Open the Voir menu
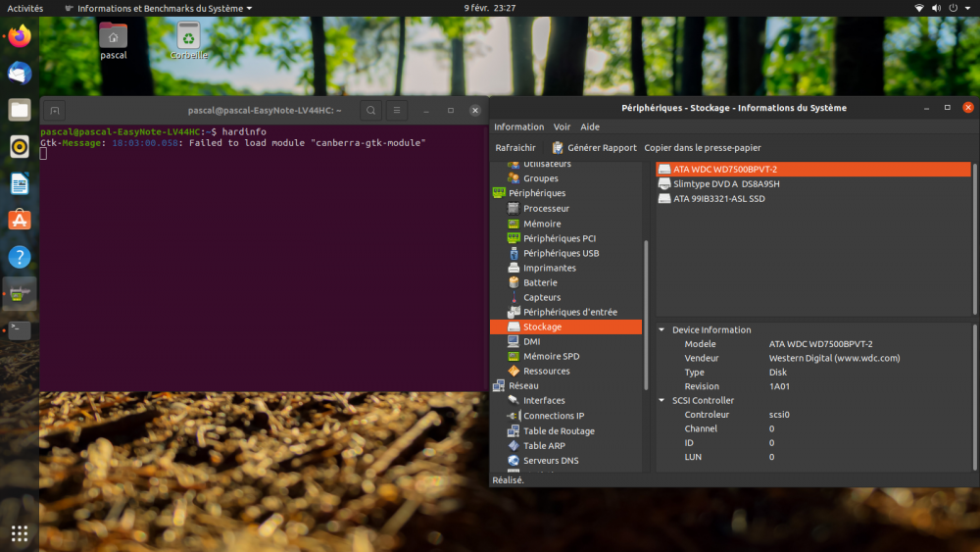Screen dimensions: 980x552 click(562, 126)
